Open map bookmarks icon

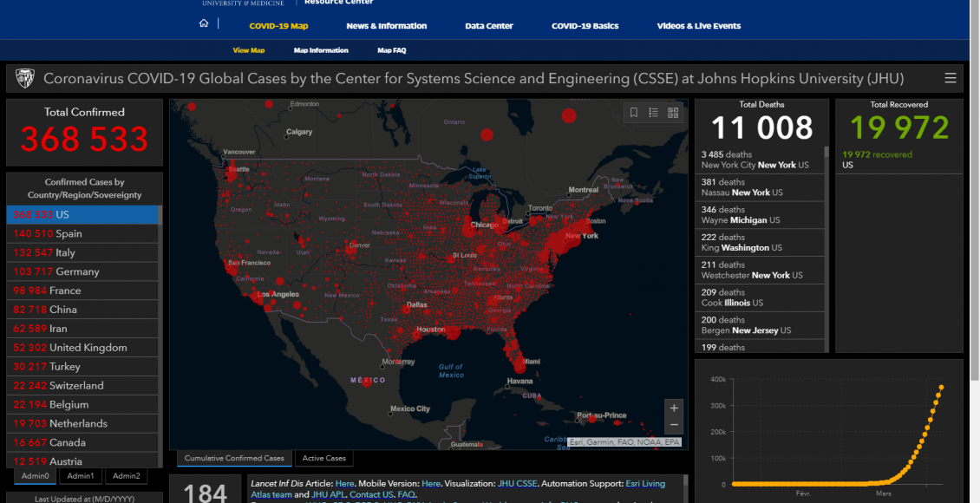[x=634, y=113]
